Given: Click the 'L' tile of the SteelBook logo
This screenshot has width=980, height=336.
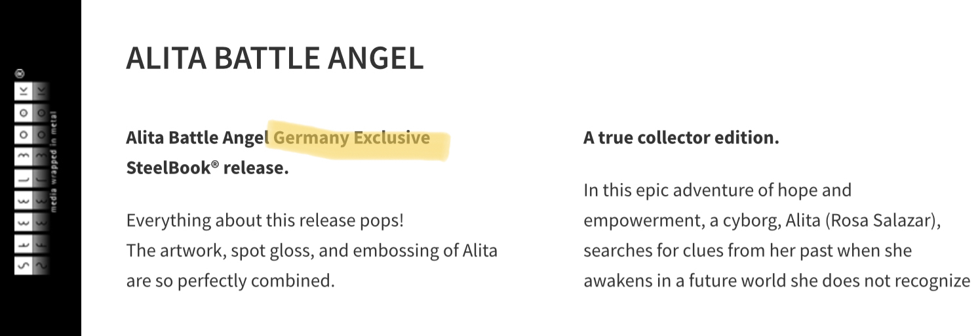Looking at the screenshot, I should [23, 177].
